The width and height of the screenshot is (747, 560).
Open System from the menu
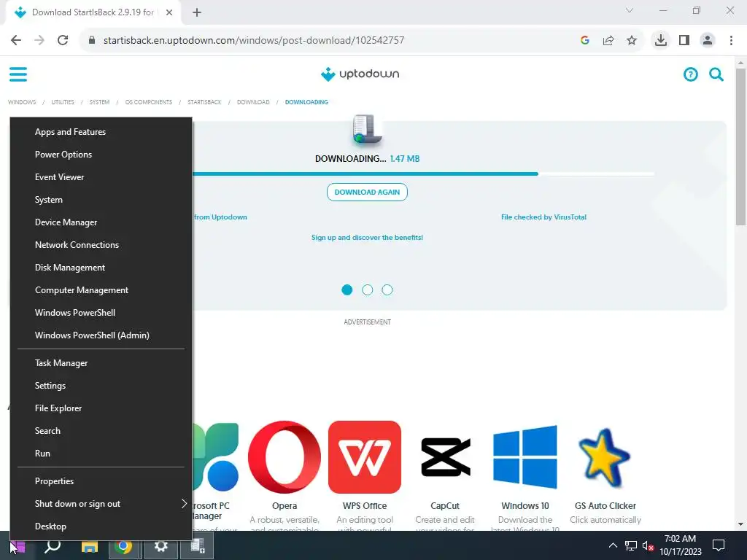click(x=101, y=200)
